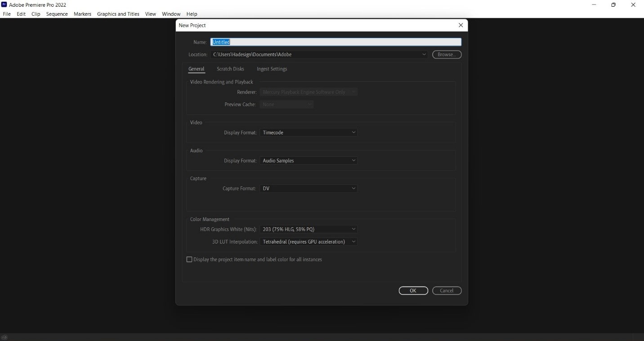Screen dimensions: 644x341
Task: Open the disabled Renderer dropdown
Action: pos(309,92)
